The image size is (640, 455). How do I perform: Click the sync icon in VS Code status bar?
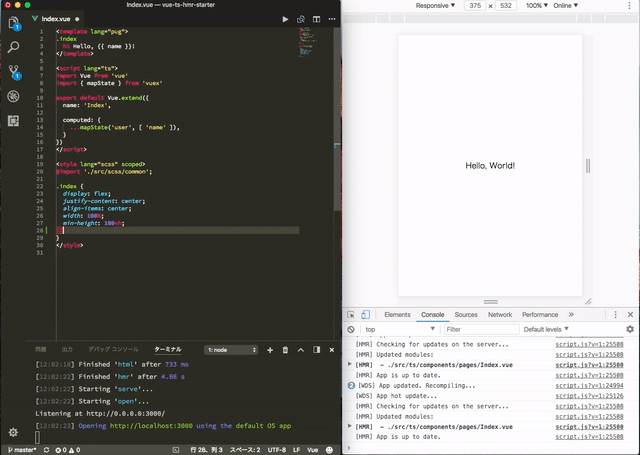47,450
